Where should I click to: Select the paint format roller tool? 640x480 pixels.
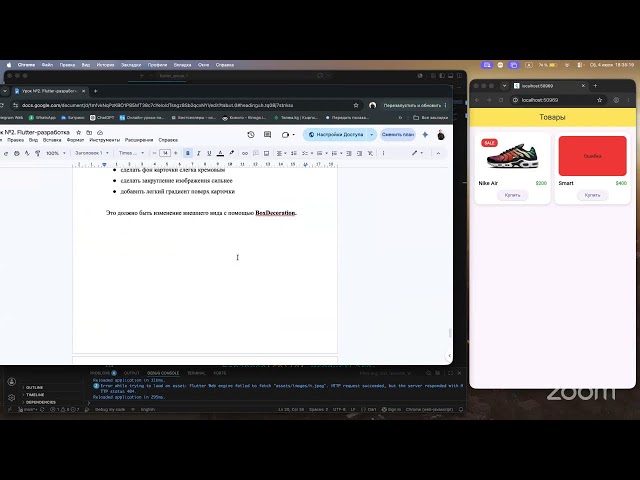coord(38,153)
